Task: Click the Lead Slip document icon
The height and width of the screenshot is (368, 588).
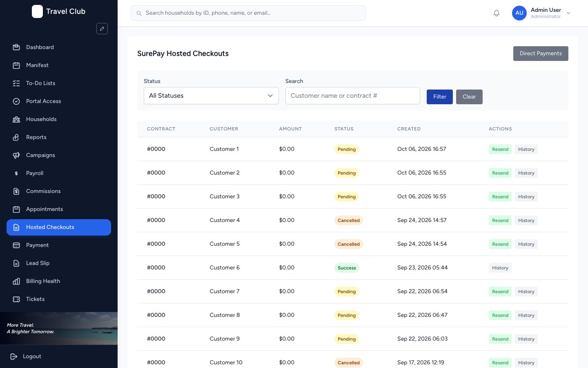Action: pos(16,263)
